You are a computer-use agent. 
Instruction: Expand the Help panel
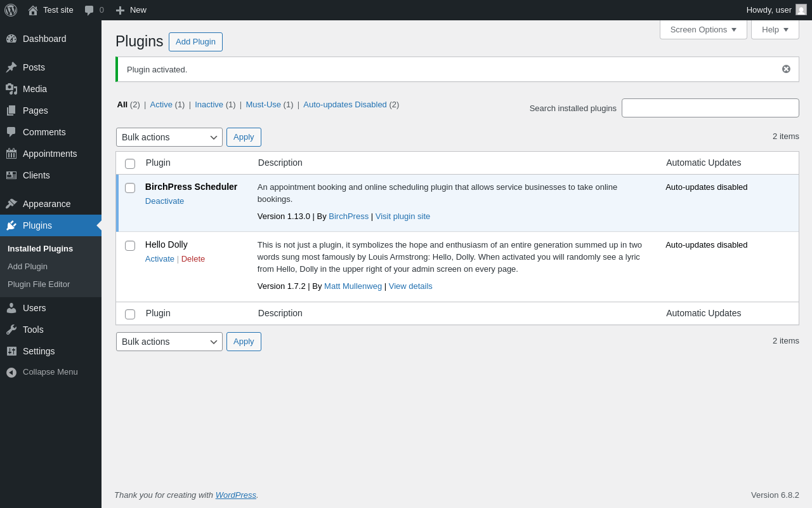[775, 29]
